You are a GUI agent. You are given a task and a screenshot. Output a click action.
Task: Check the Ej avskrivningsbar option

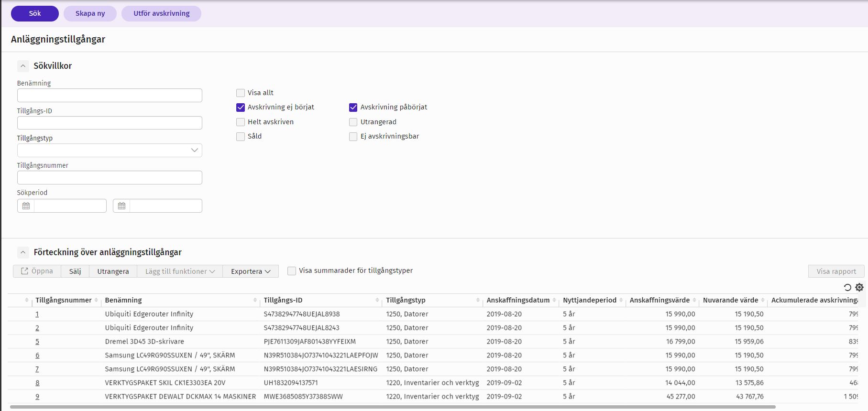(x=353, y=137)
